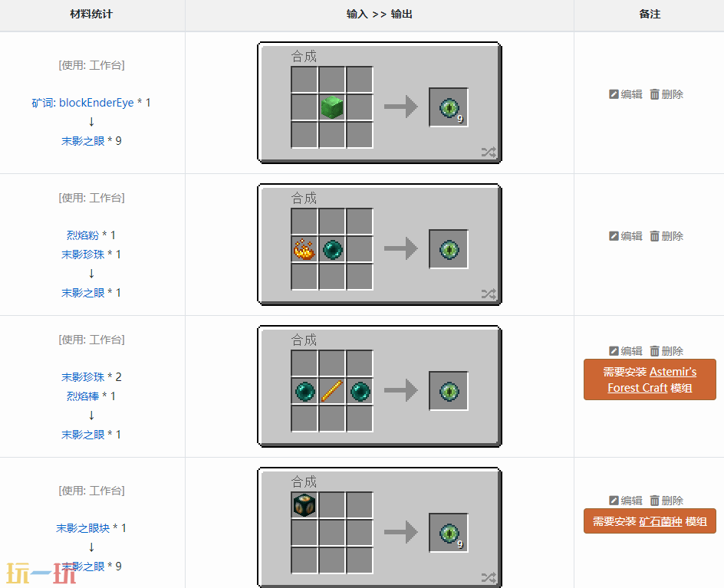
Task: Click 编辑 above the 矿石菌种 notice
Action: [626, 501]
